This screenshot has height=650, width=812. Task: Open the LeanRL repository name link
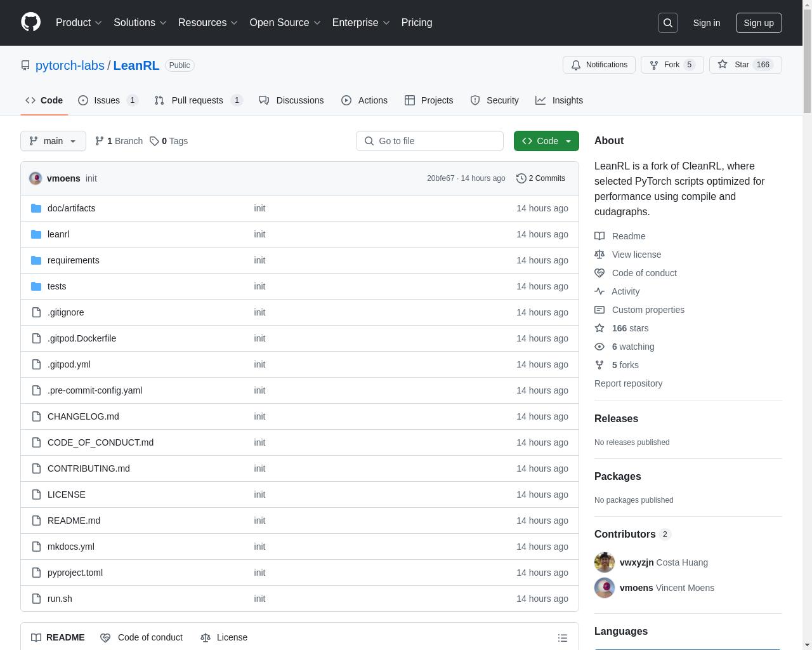136,65
